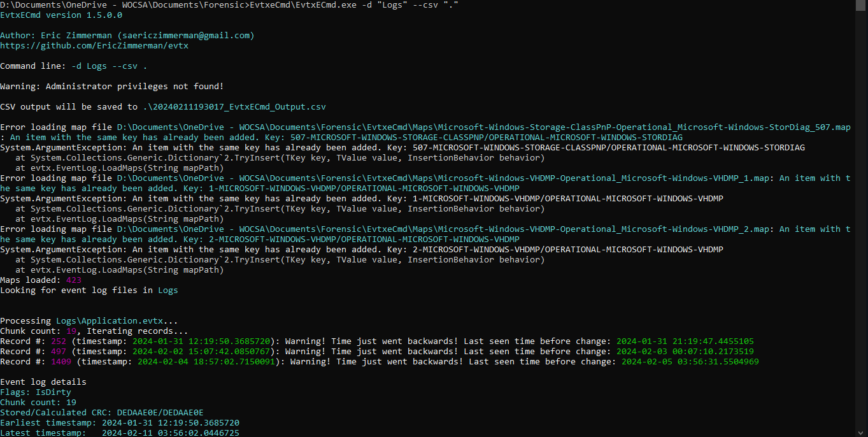Click record number 1409
This screenshot has width=868, height=437.
[x=60, y=362]
